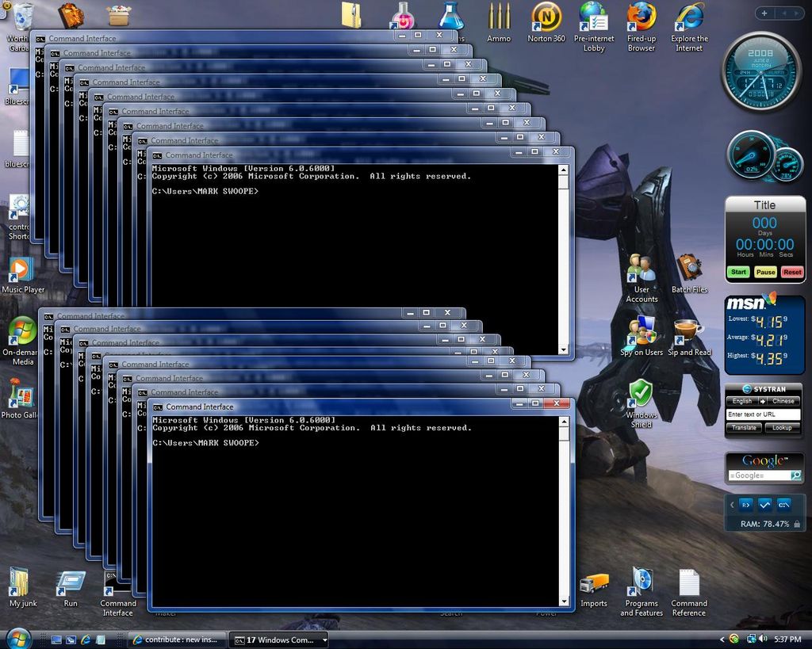
Task: Open the Ammo desktop icon
Action: coord(499,23)
